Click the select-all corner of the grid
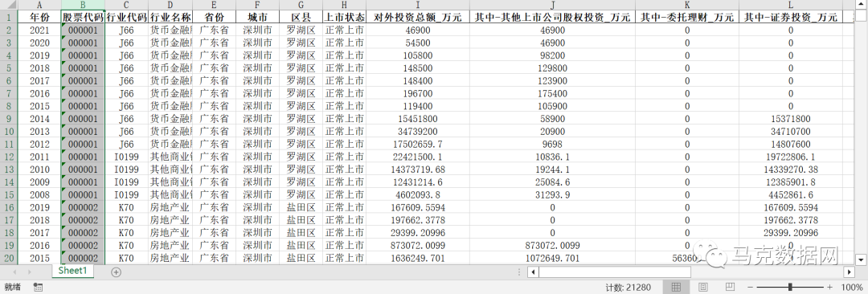This screenshot has width=868, height=294. click(x=9, y=5)
